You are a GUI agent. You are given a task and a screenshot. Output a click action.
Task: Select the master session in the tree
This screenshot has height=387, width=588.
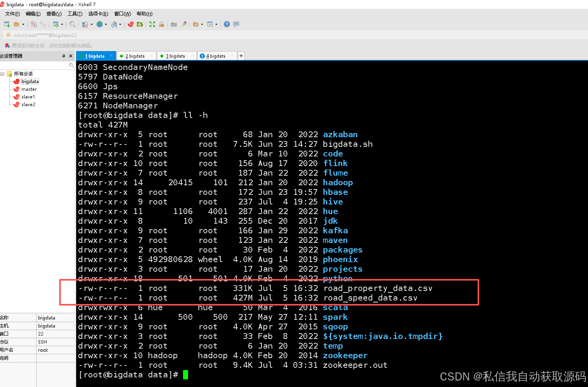pyautogui.click(x=29, y=89)
